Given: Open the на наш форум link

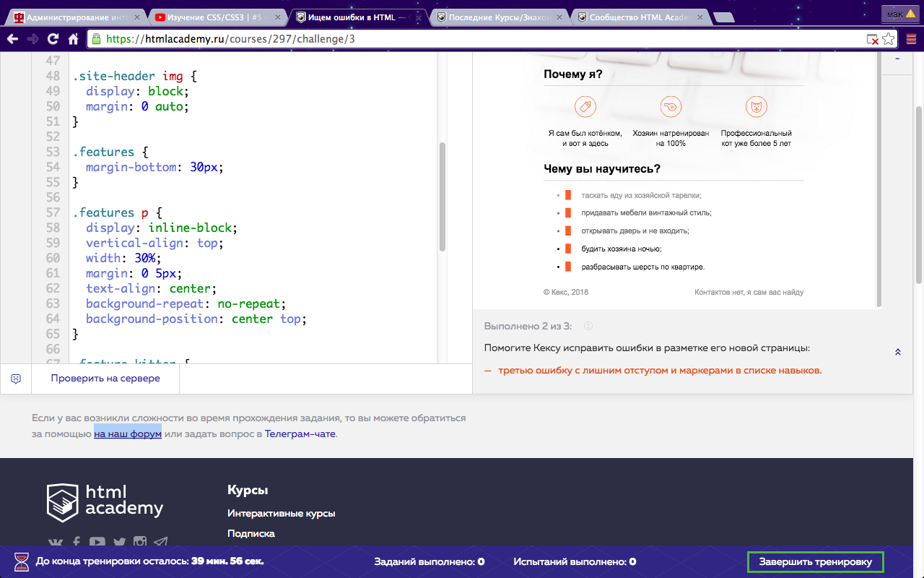Looking at the screenshot, I should [x=128, y=434].
